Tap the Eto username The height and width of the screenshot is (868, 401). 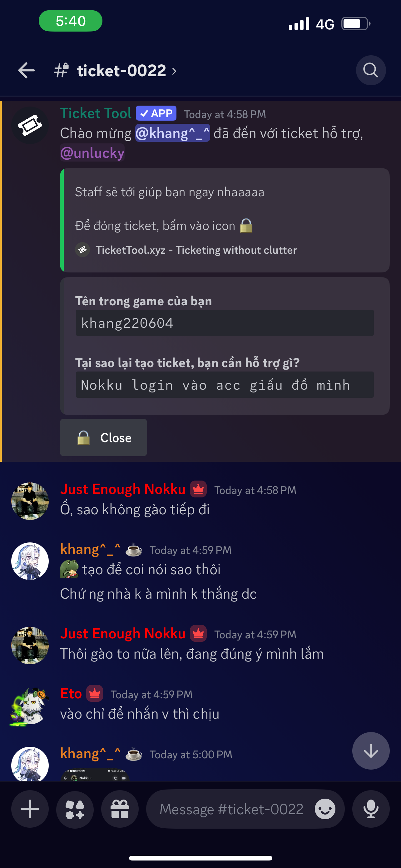click(71, 693)
